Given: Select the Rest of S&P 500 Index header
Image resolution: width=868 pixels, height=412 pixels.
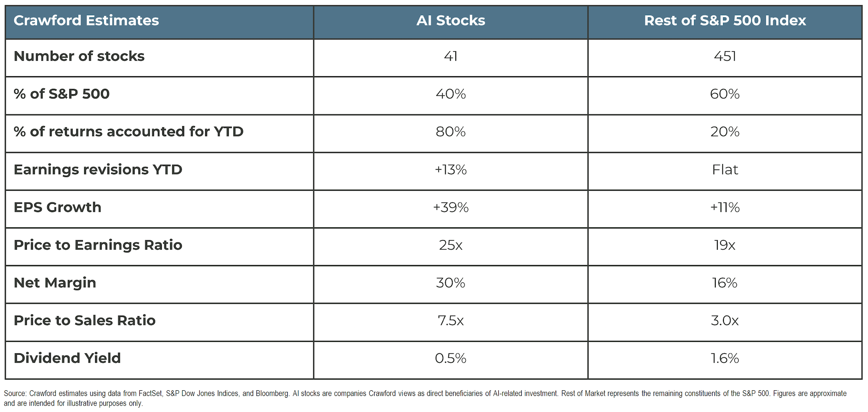Looking at the screenshot, I should tap(725, 22).
